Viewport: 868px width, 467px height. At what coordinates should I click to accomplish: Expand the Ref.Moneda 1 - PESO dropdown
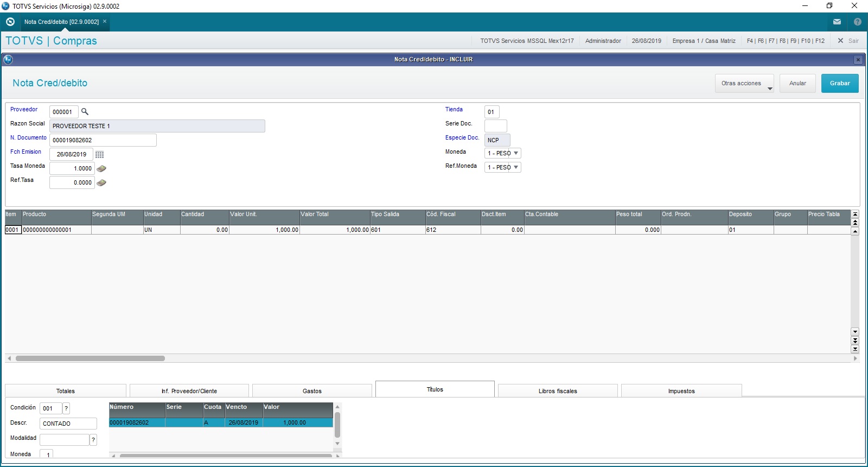point(503,167)
